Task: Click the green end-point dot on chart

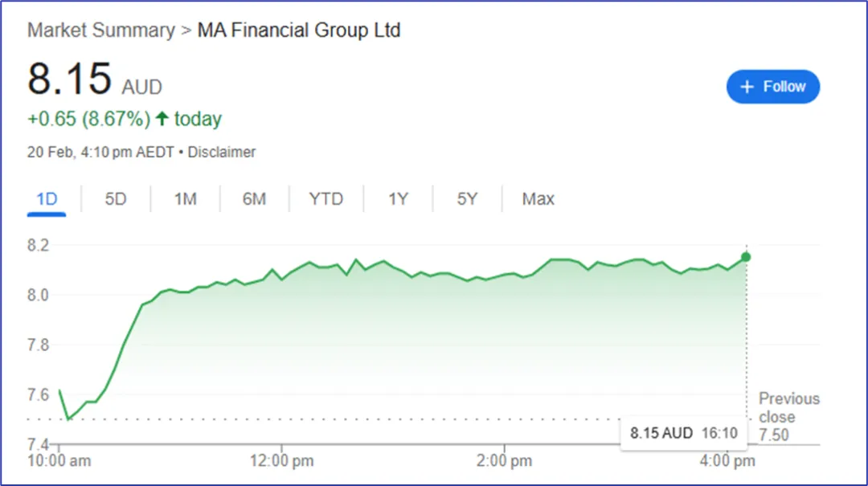Action: pos(746,257)
